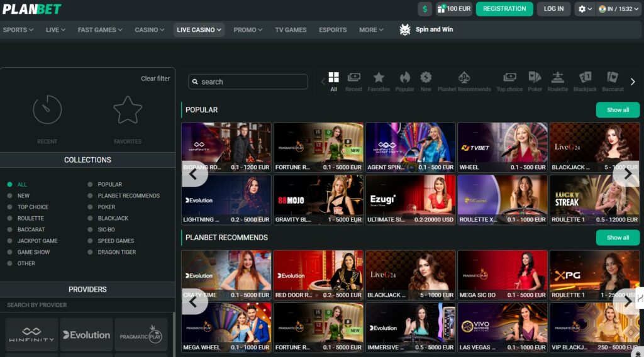
Task: Select the GAME SHOW collection filter
Action: [28, 253]
